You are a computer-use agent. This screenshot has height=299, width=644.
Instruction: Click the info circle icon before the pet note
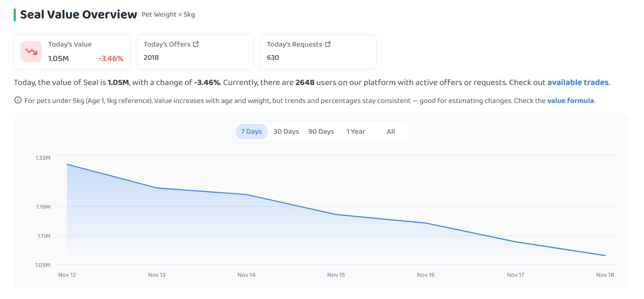[x=18, y=100]
